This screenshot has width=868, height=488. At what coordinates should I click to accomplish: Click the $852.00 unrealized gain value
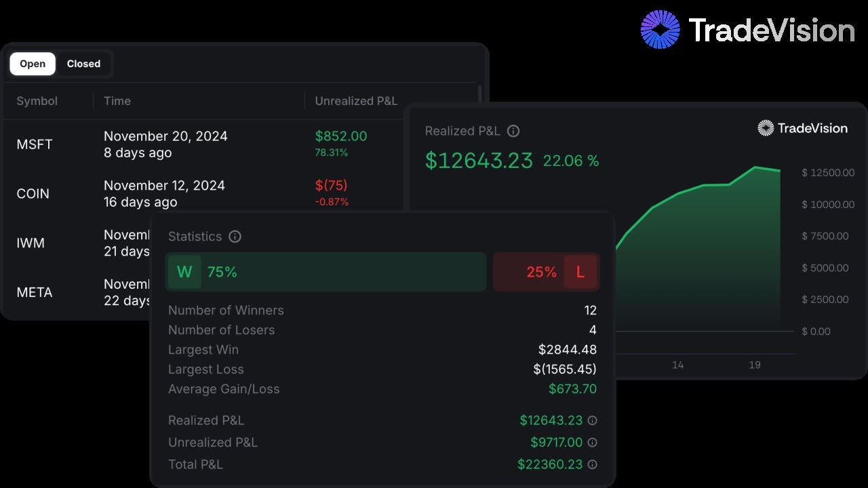(341, 136)
